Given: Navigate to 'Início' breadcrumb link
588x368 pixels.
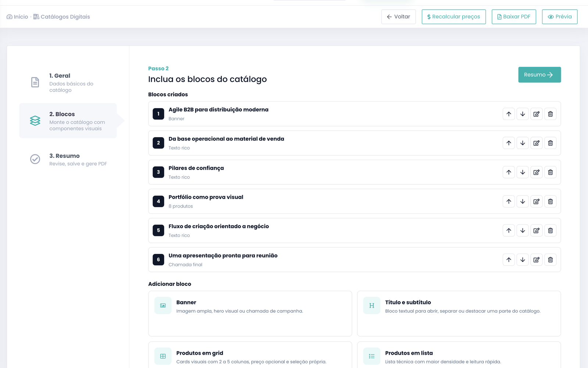Looking at the screenshot, I should pos(17,17).
